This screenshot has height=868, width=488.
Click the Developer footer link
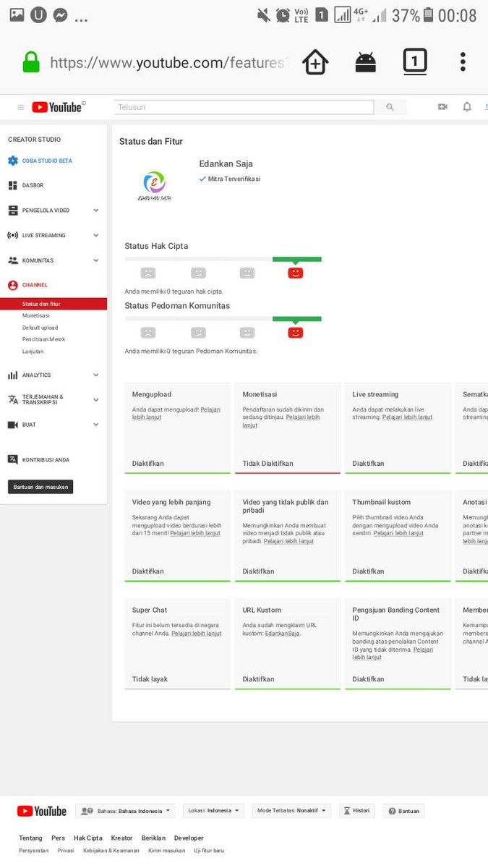(189, 838)
